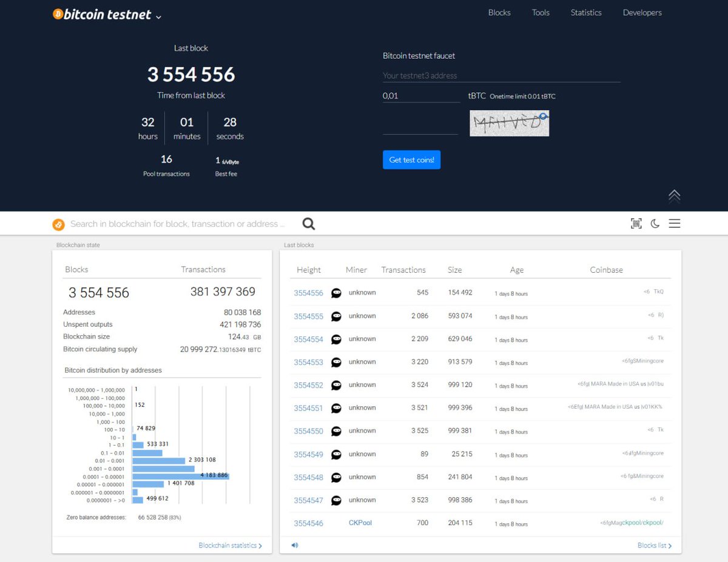The width and height of the screenshot is (728, 562).
Task: Click the miner icon for block 3554556
Action: click(336, 293)
